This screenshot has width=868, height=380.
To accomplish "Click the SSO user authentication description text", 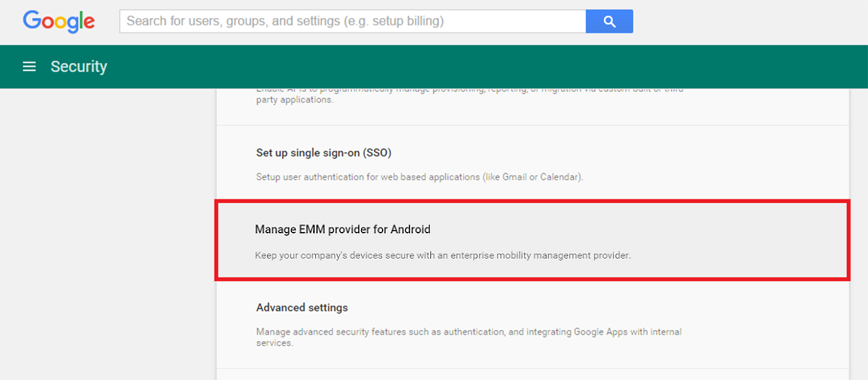I will pyautogui.click(x=419, y=177).
